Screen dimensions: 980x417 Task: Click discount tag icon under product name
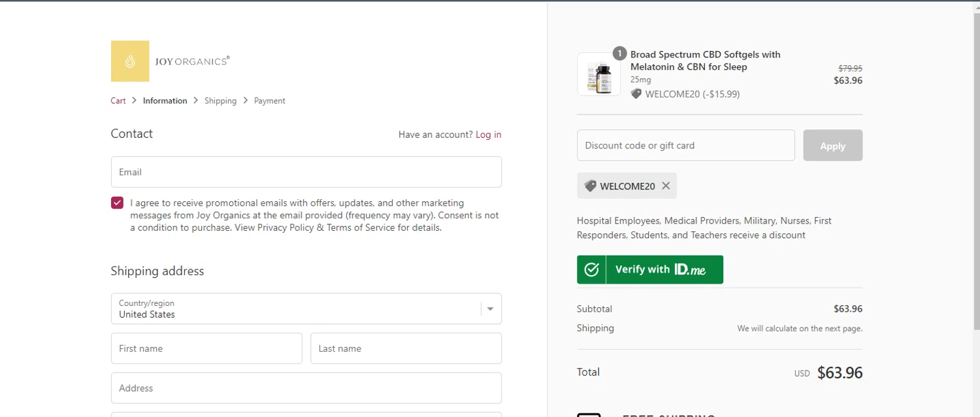point(636,94)
